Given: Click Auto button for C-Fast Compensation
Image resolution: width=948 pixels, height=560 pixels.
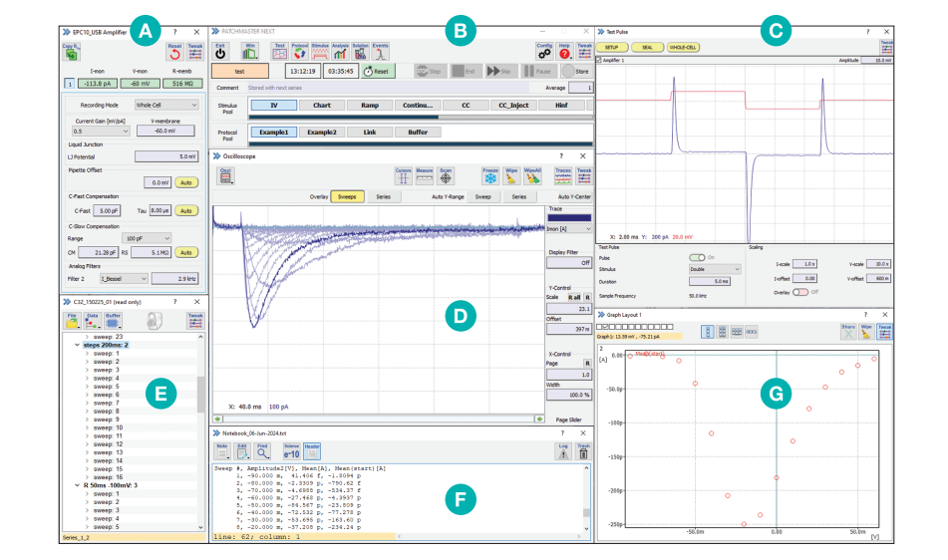Looking at the screenshot, I should 186,211.
